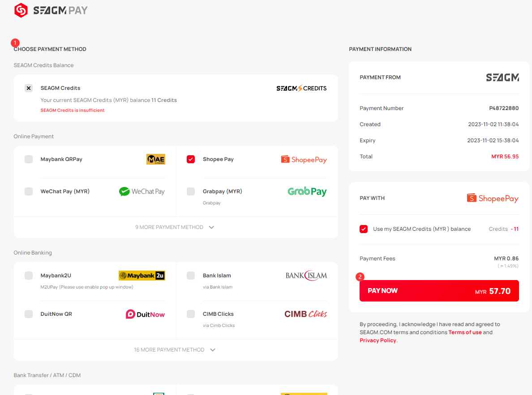Open the Privacy Policy link

(x=378, y=340)
